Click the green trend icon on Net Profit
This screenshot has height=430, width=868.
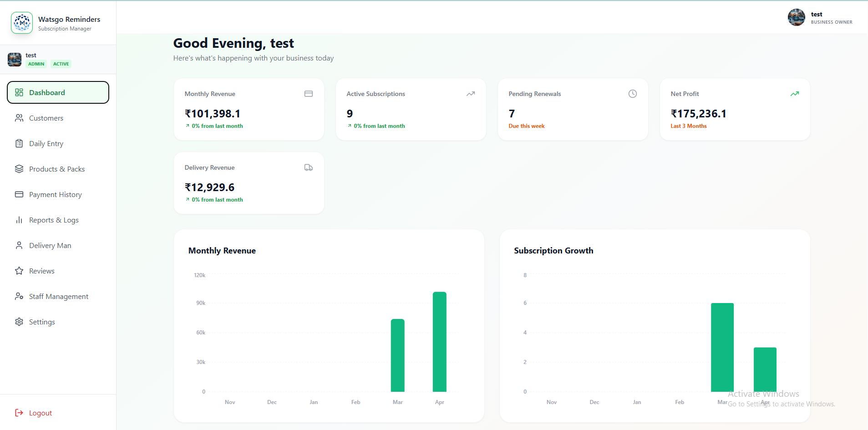tap(794, 94)
